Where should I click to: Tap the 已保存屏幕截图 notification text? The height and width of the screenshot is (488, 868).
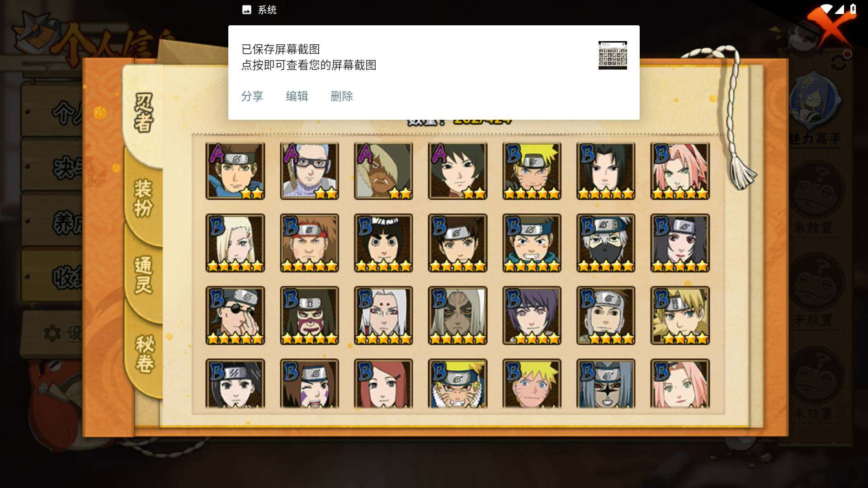click(280, 49)
